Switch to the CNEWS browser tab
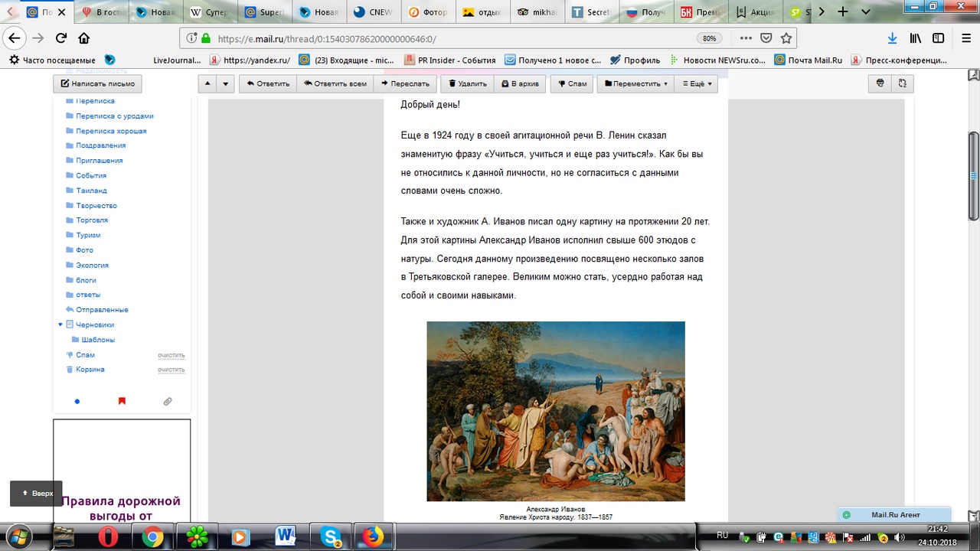 tap(374, 12)
